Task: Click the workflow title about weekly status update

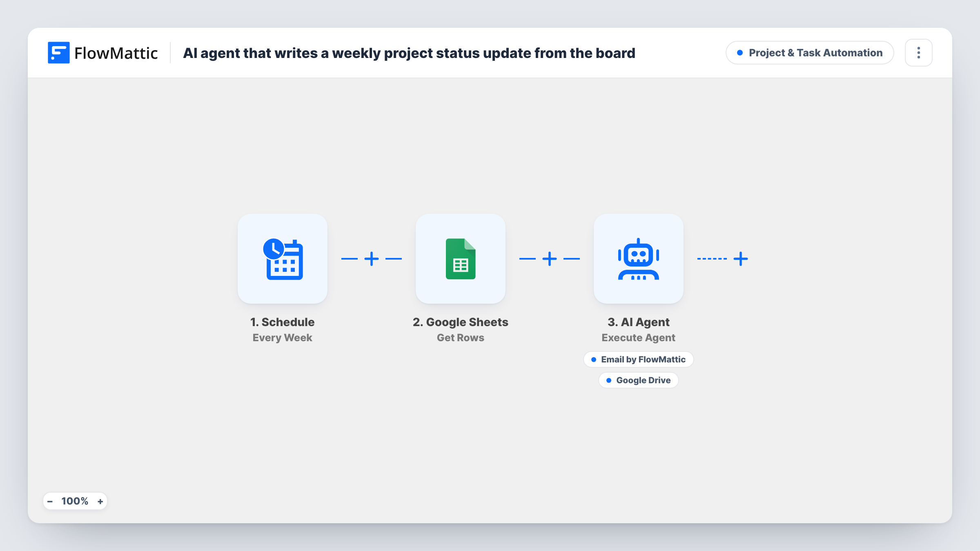Action: (409, 53)
